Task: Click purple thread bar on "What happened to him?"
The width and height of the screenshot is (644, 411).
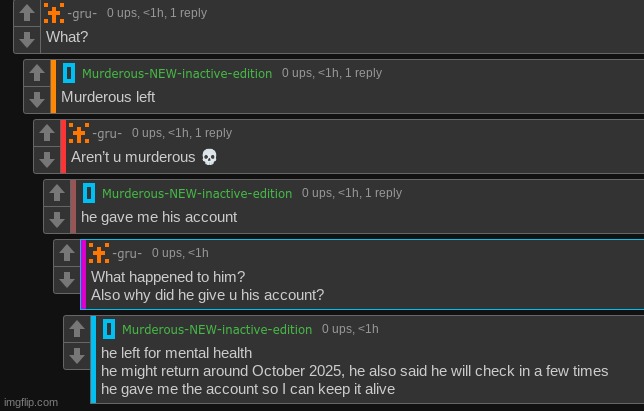Action: pyautogui.click(x=84, y=274)
